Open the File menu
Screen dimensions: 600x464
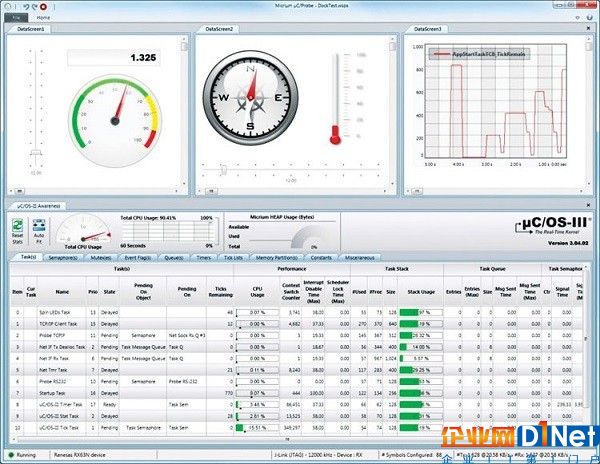pos(16,18)
